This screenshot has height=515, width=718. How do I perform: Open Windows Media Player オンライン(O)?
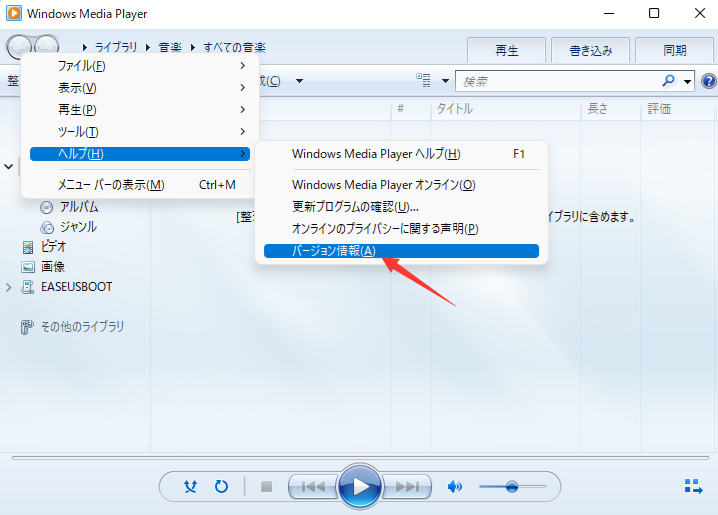pos(402,185)
